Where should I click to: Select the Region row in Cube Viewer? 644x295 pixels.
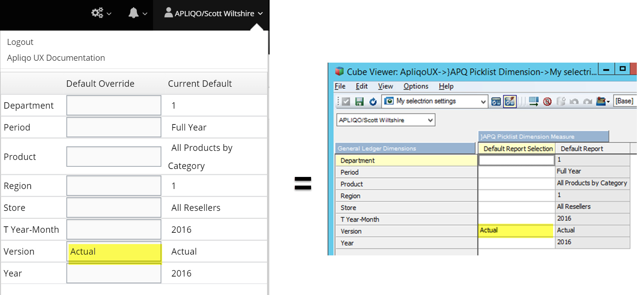click(x=406, y=196)
